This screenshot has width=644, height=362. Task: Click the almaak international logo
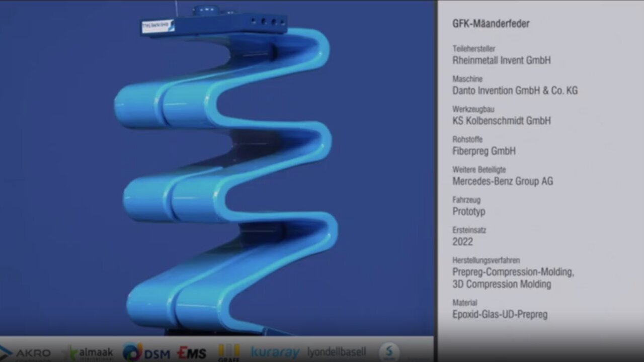pyautogui.click(x=91, y=353)
